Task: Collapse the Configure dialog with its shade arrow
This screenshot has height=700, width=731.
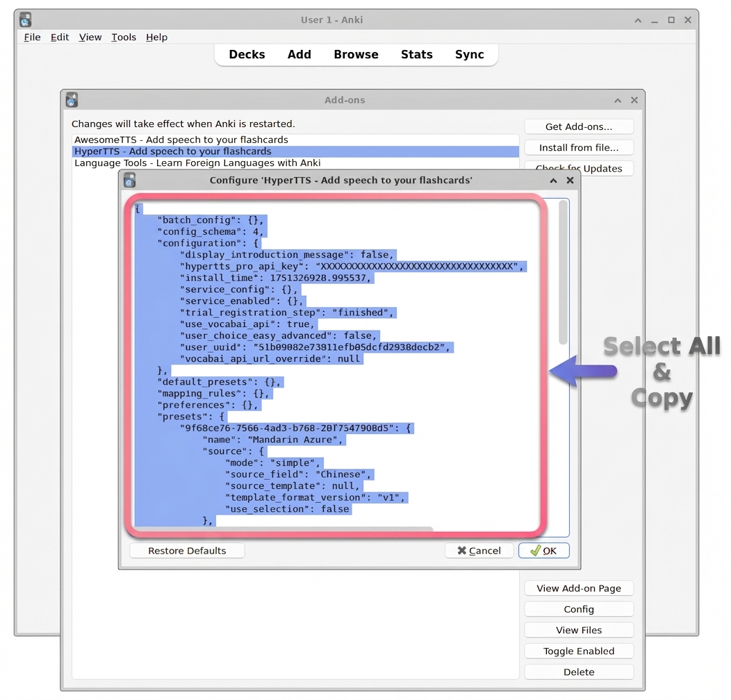Action: coord(553,180)
